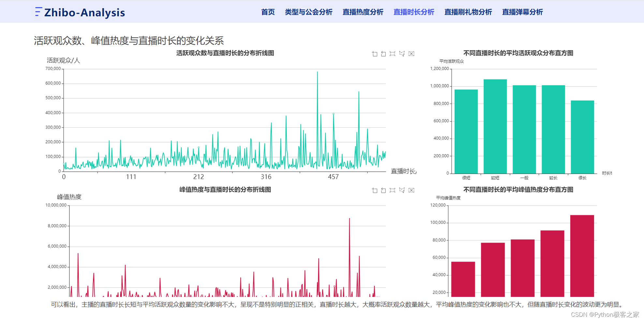The image size is (644, 321).
Task: Click the tallest green bar 较短
Action: point(495,126)
